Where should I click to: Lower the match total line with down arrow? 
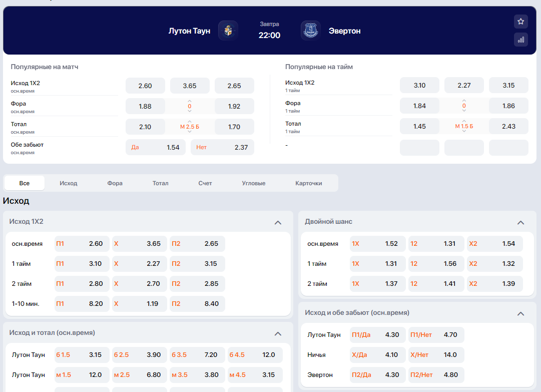tap(190, 132)
